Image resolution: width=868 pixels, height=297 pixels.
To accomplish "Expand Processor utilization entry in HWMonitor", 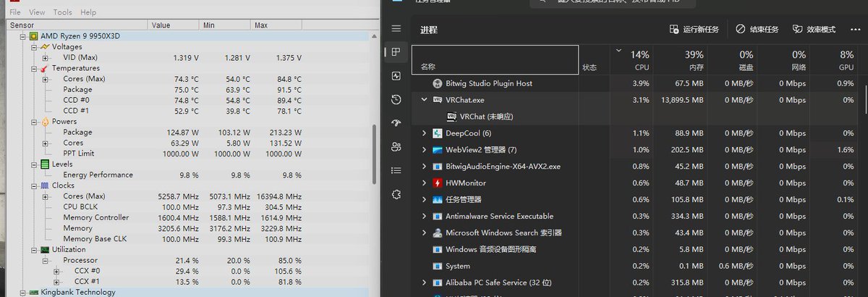I will click(x=45, y=260).
